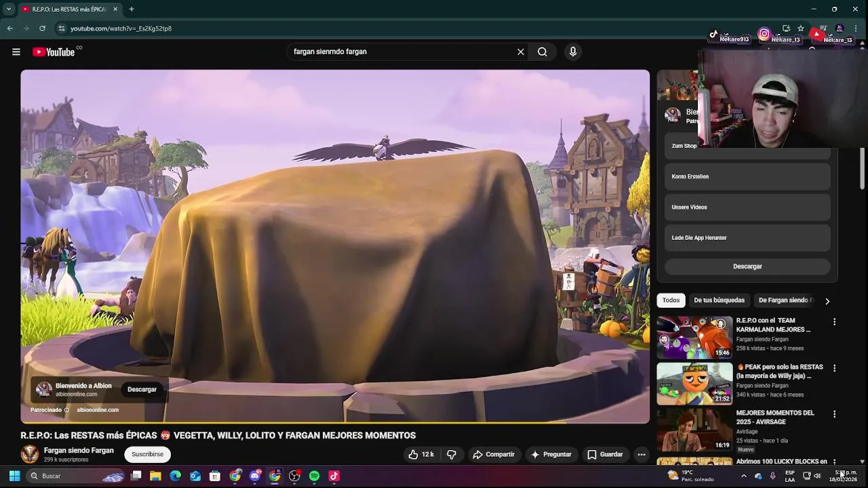Viewport: 868px width, 488px height.
Task: Open the 19°C weather widget
Action: [x=690, y=476]
